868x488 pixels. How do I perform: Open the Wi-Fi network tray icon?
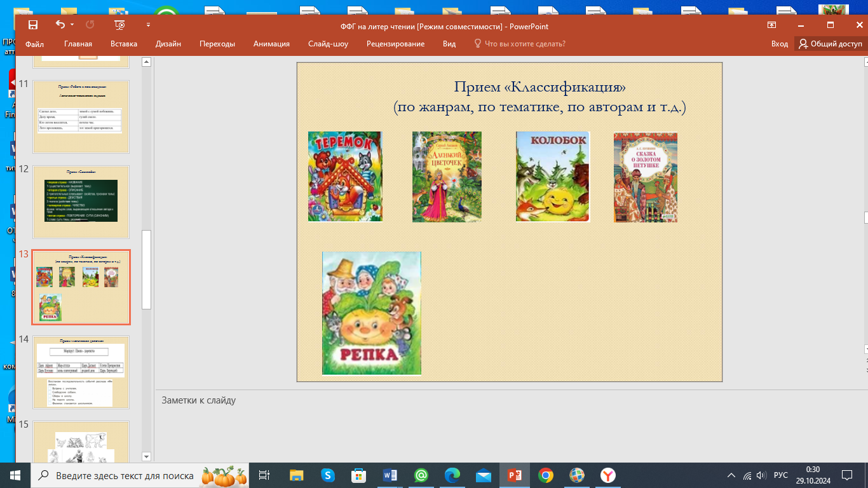click(748, 475)
